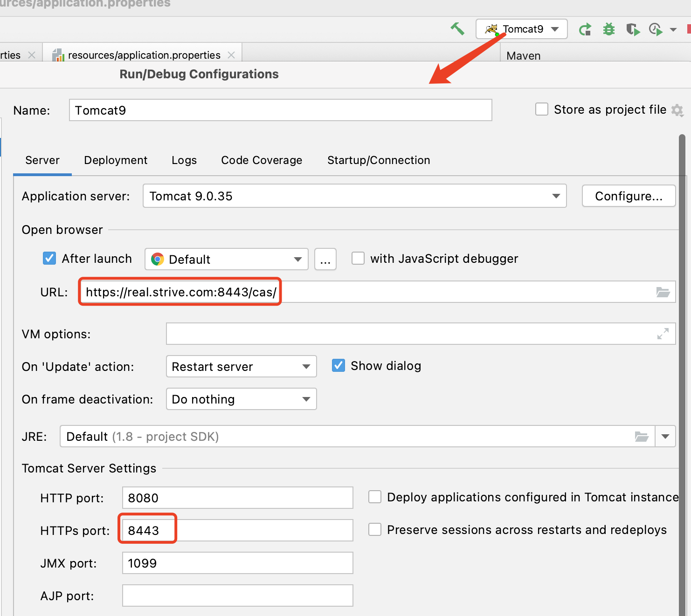Start debugging with the bug icon
This screenshot has width=691, height=616.
click(609, 29)
